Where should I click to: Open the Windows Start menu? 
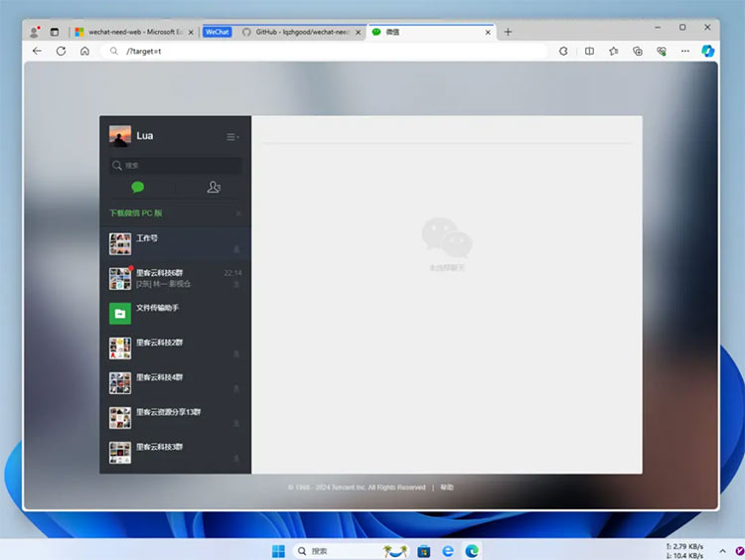coord(278,551)
